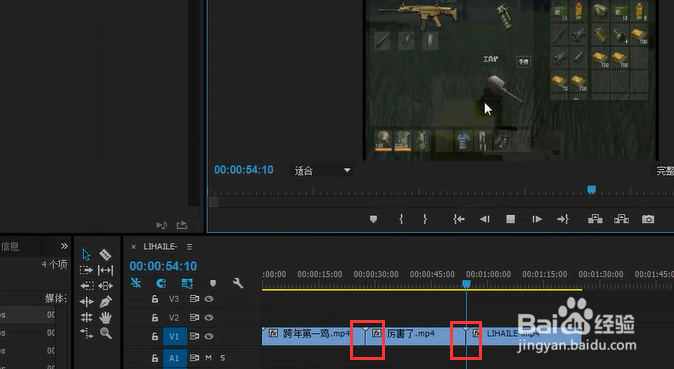Add marker in the Program Monitor
The width and height of the screenshot is (674, 369).
coord(373,219)
